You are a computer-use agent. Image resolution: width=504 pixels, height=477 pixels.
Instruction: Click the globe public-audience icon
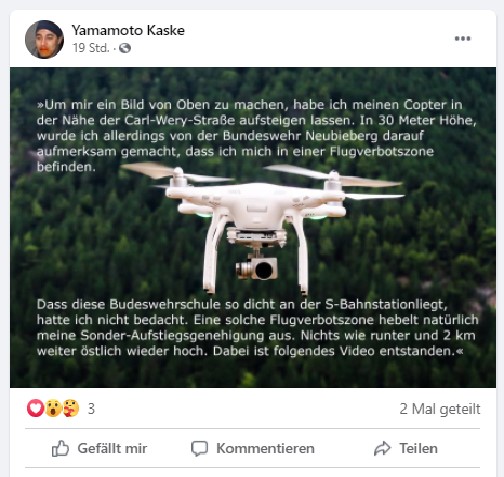125,48
